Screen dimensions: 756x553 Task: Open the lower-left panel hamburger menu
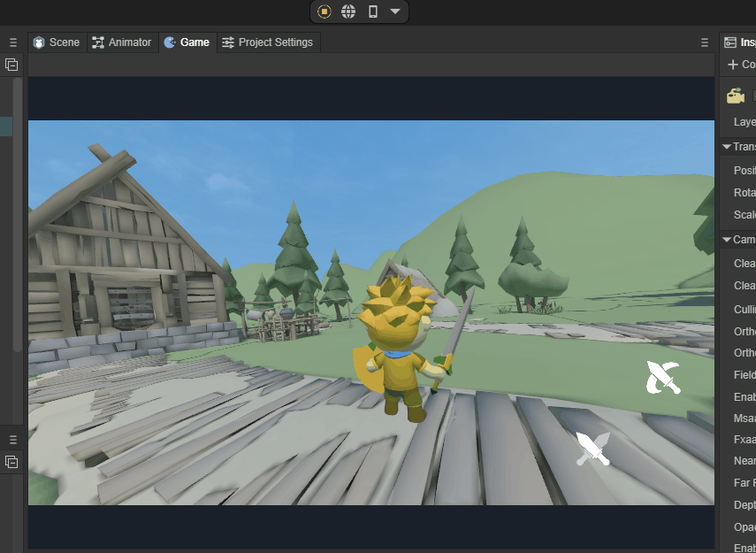(12, 439)
